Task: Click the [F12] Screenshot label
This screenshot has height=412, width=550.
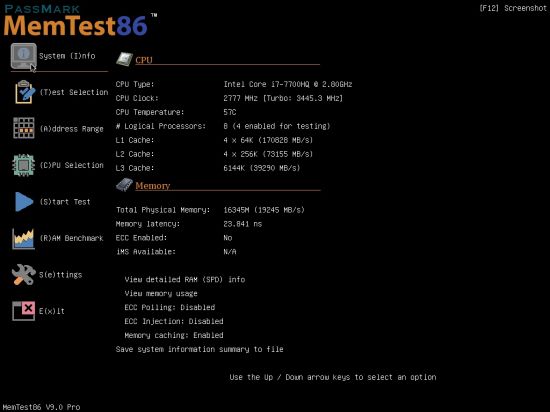Action: [x=513, y=8]
